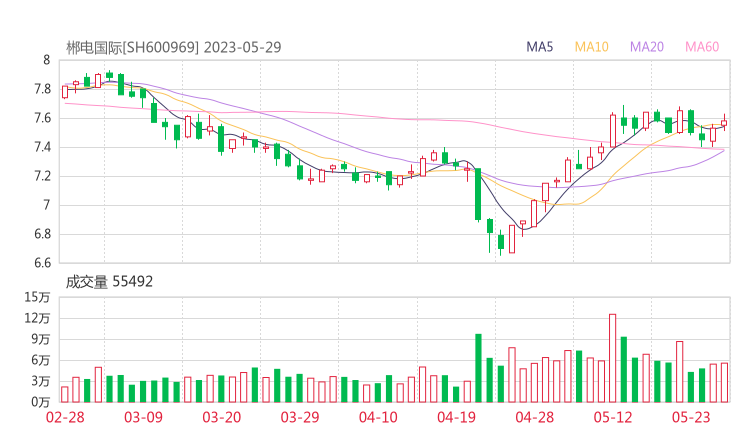Click the 7.8 price axis label

[x=42, y=89]
